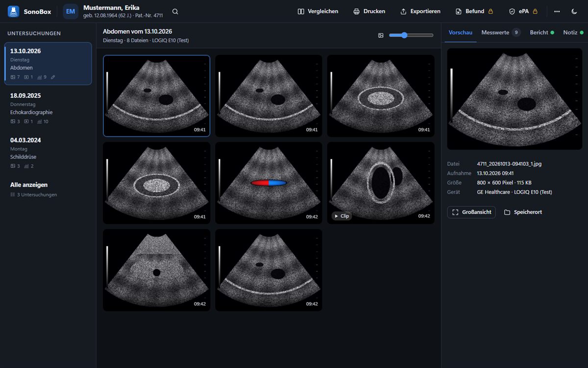Click the Vergleichen button label
Image resolution: width=588 pixels, height=368 pixels.
[x=323, y=11]
